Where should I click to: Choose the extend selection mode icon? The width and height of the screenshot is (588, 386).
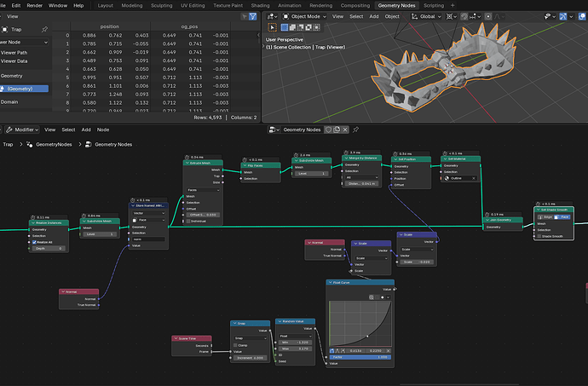coord(292,27)
